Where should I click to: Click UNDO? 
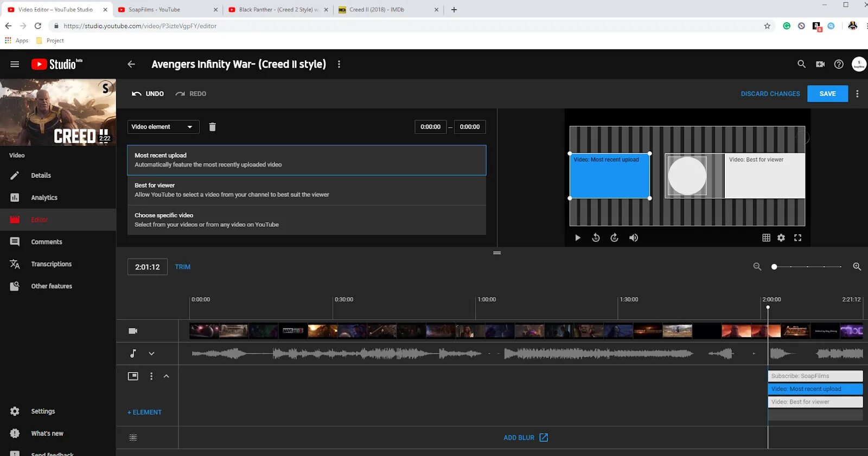pyautogui.click(x=148, y=94)
